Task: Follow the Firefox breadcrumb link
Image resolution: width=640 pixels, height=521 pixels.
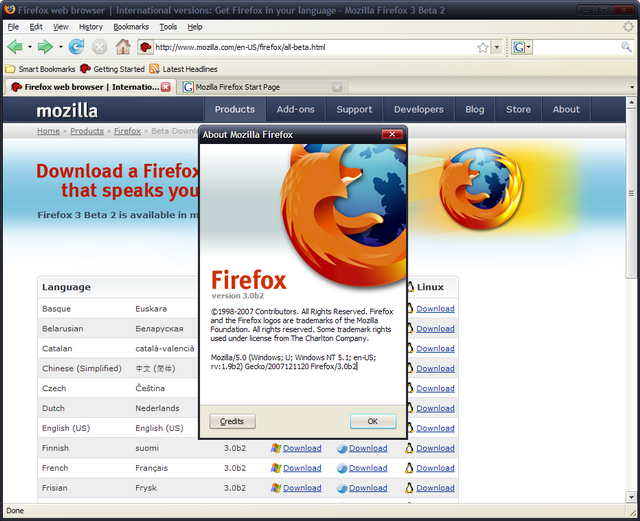Action: 127,131
